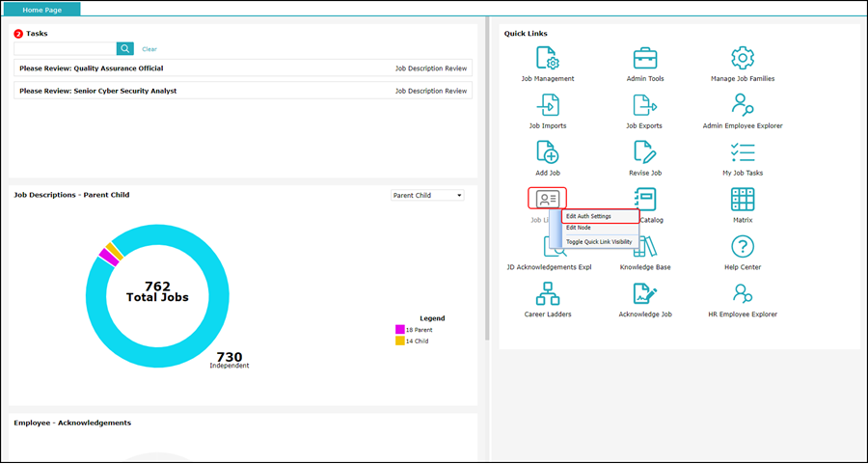Viewport: 868px width, 464px height.
Task: Switch to the Home Page tab
Action: pyautogui.click(x=42, y=10)
